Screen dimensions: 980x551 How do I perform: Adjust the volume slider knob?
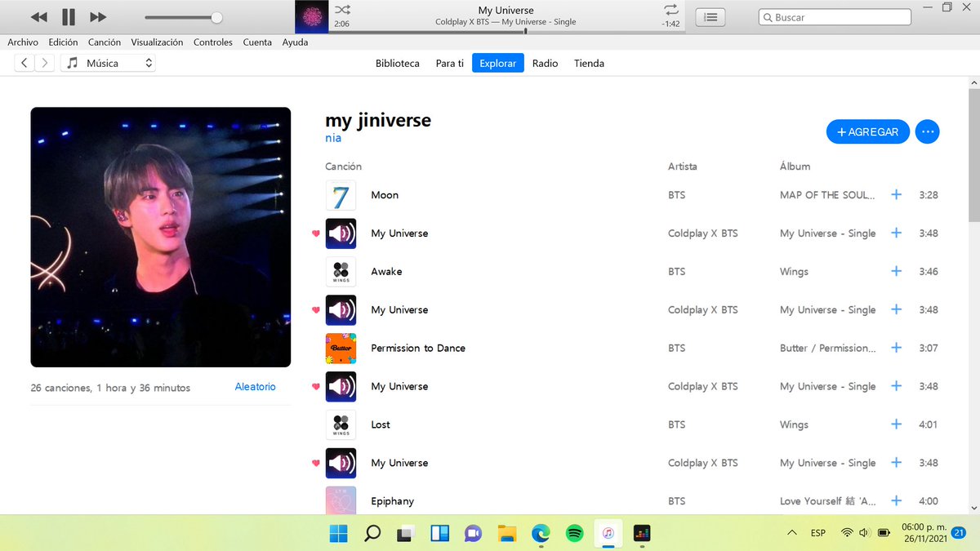coord(216,17)
